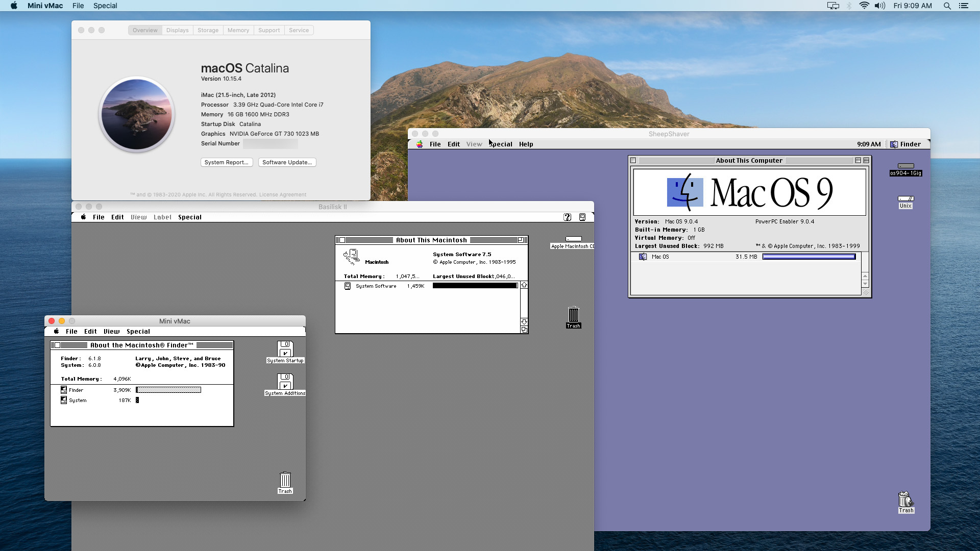
Task: Click the Balloon Help icon in Basilisk II
Action: [567, 217]
